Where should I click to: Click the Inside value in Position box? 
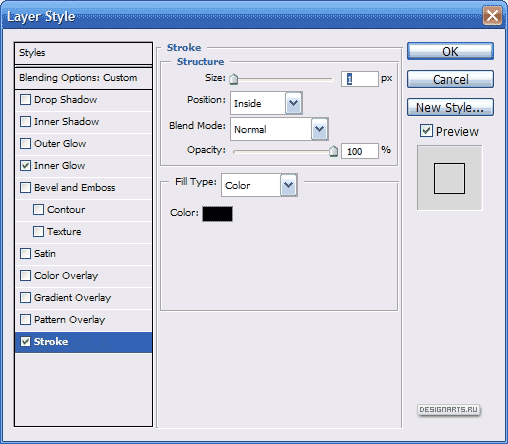coord(248,104)
